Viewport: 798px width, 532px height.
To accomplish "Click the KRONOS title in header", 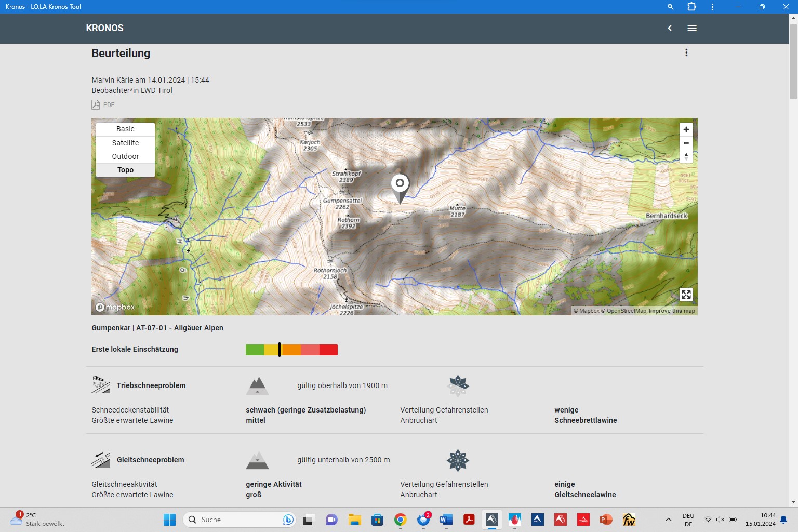I will click(x=105, y=28).
